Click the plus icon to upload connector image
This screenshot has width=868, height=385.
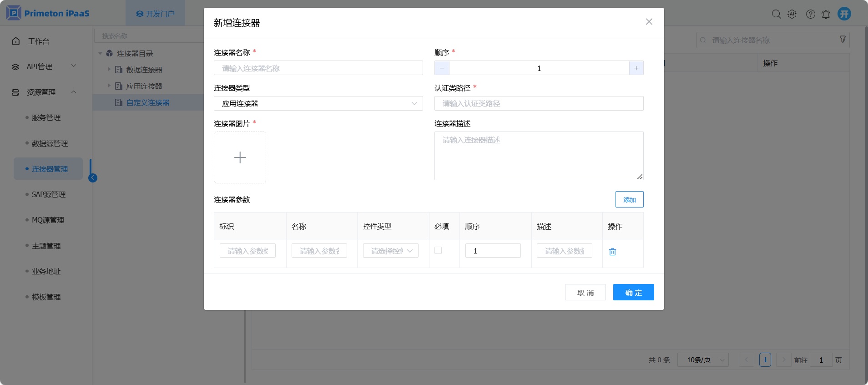[240, 157]
